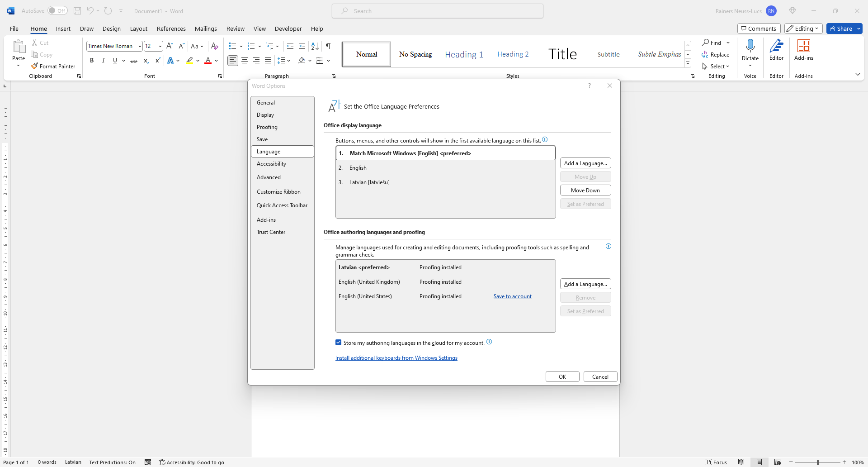
Task: Open the Proofing options category
Action: [282, 127]
